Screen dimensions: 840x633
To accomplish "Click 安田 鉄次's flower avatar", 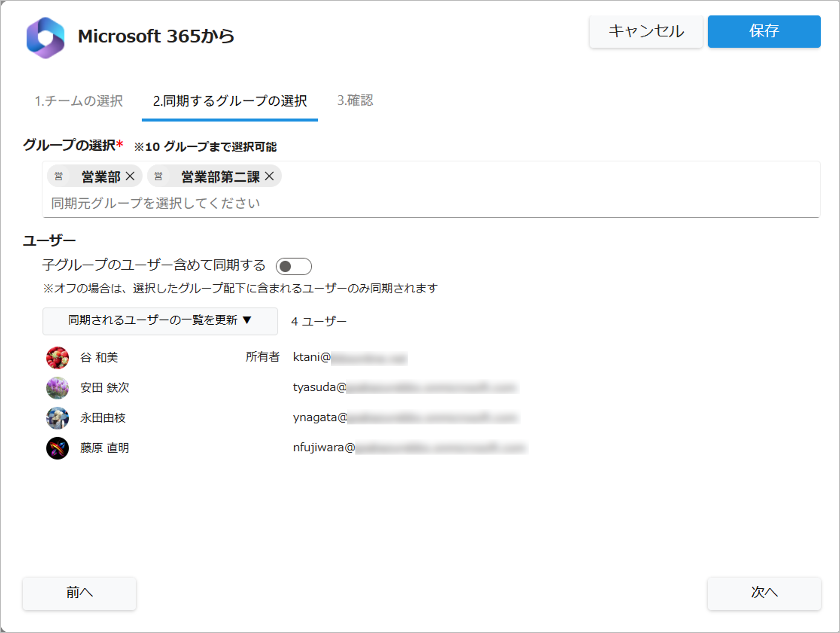I will (x=57, y=387).
